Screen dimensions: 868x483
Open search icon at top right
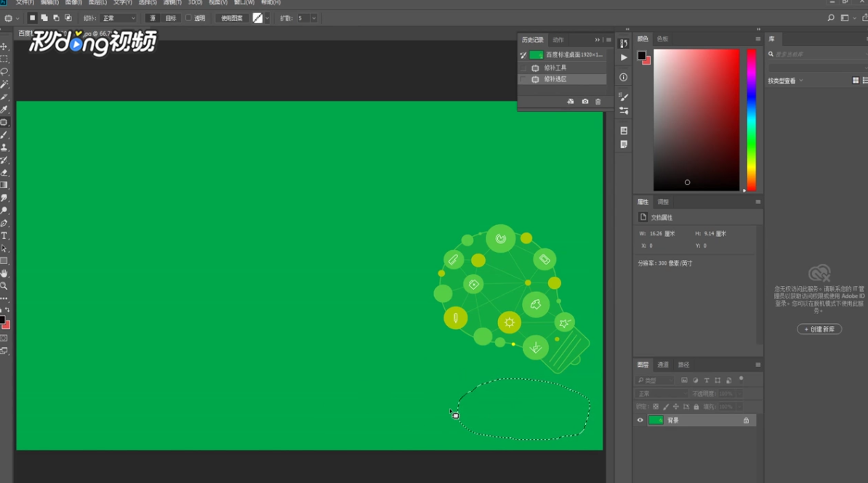[831, 18]
